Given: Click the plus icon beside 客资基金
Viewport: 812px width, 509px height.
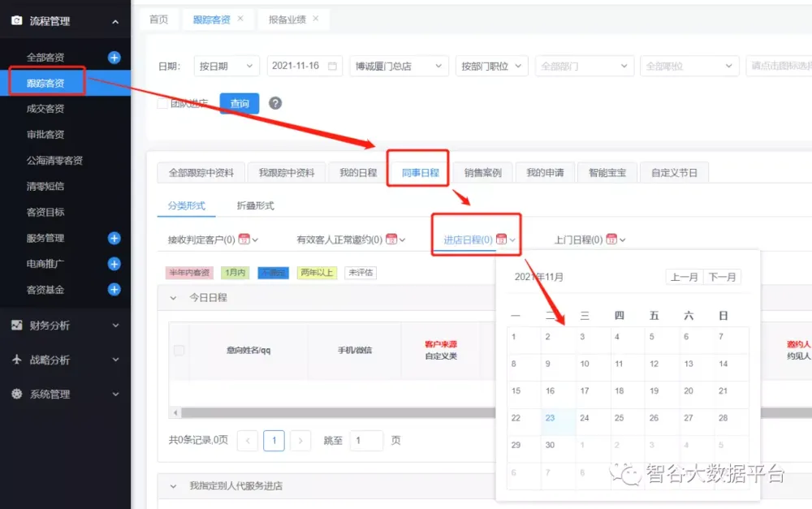Looking at the screenshot, I should pos(114,290).
